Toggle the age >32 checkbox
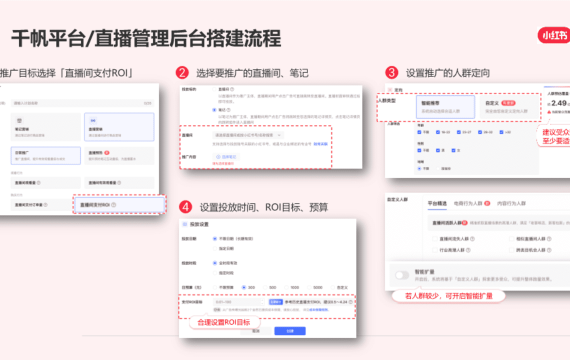This screenshot has height=360, width=570. tap(501, 132)
